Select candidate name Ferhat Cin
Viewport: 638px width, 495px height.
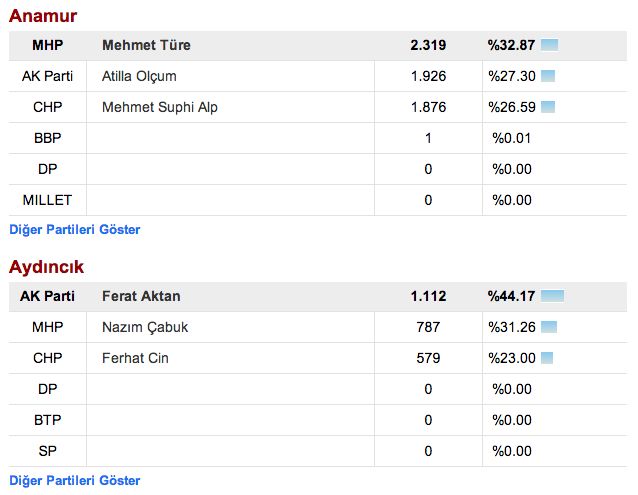pyautogui.click(x=135, y=358)
